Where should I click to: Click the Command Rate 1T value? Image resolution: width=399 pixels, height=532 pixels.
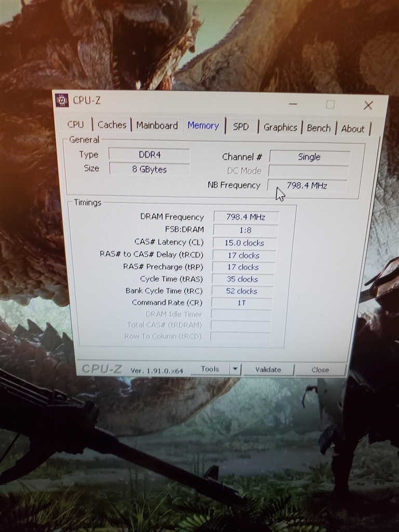(x=241, y=303)
